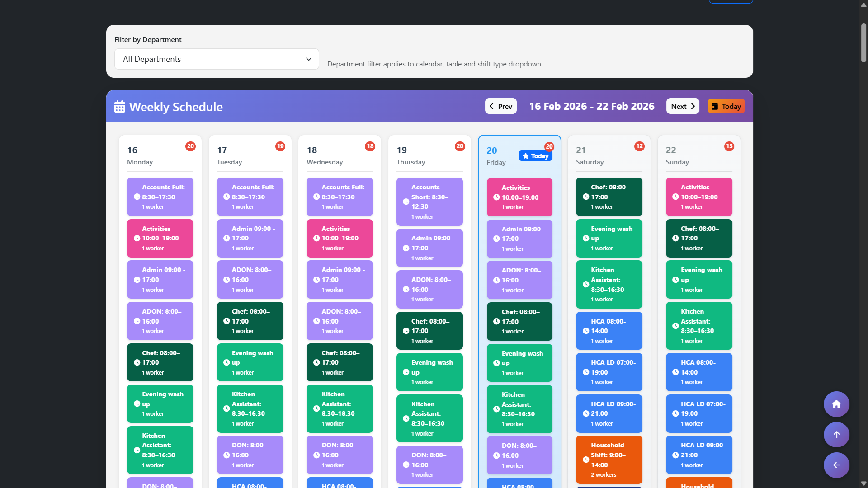This screenshot has height=488, width=868.
Task: Select Tuesday's Chef 08:00–17:00 shift card
Action: pyautogui.click(x=250, y=321)
